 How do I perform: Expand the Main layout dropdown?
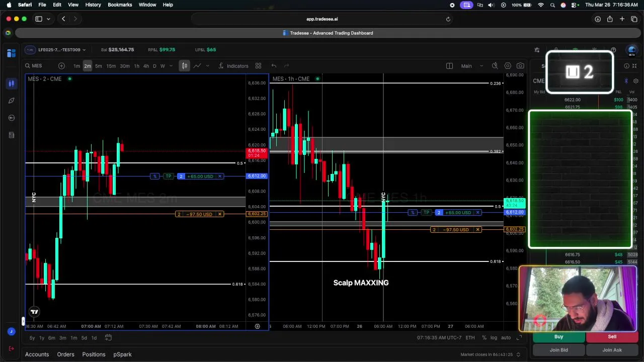[472, 66]
